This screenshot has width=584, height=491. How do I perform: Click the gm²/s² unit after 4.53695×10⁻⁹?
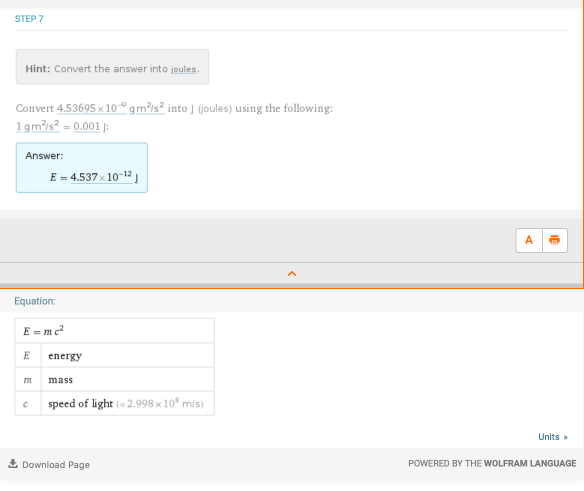(x=147, y=108)
